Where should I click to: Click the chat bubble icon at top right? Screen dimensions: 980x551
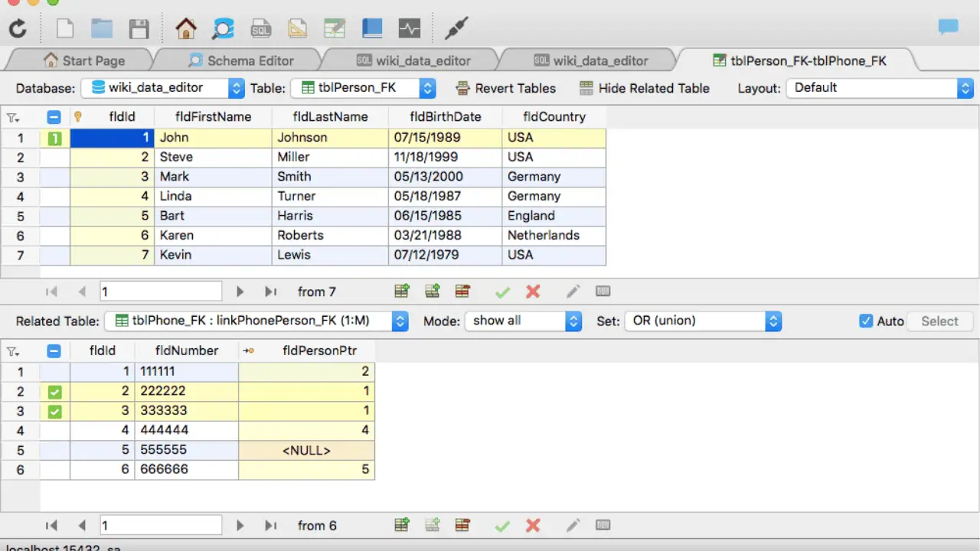[949, 28]
